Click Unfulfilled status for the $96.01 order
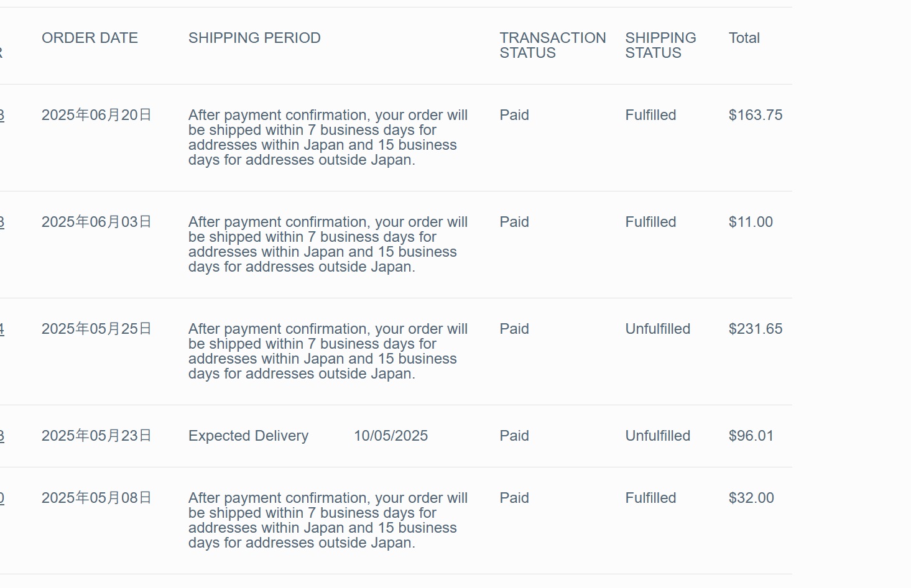 point(657,436)
